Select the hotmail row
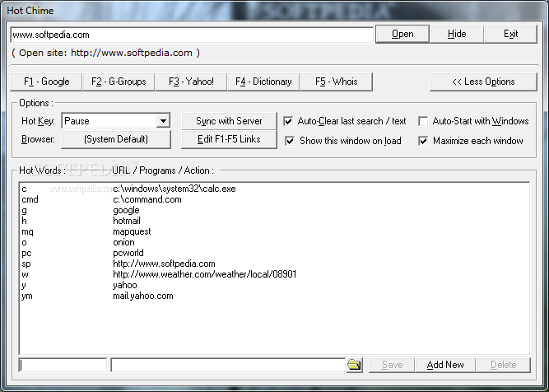The image size is (549, 392). click(x=275, y=221)
